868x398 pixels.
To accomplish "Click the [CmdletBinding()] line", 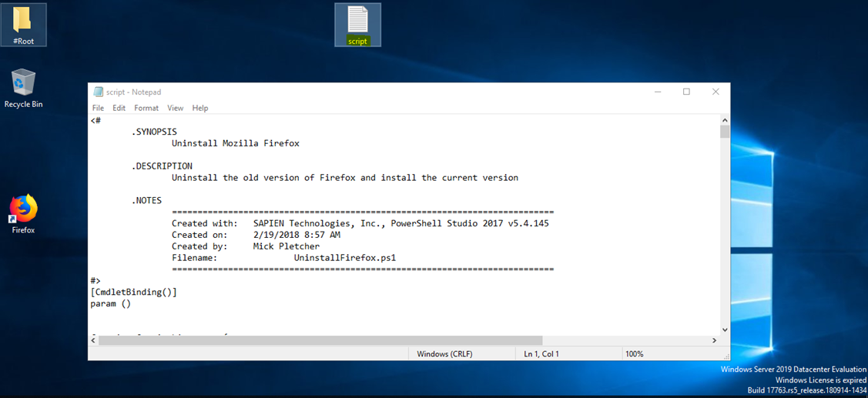I will pyautogui.click(x=133, y=292).
